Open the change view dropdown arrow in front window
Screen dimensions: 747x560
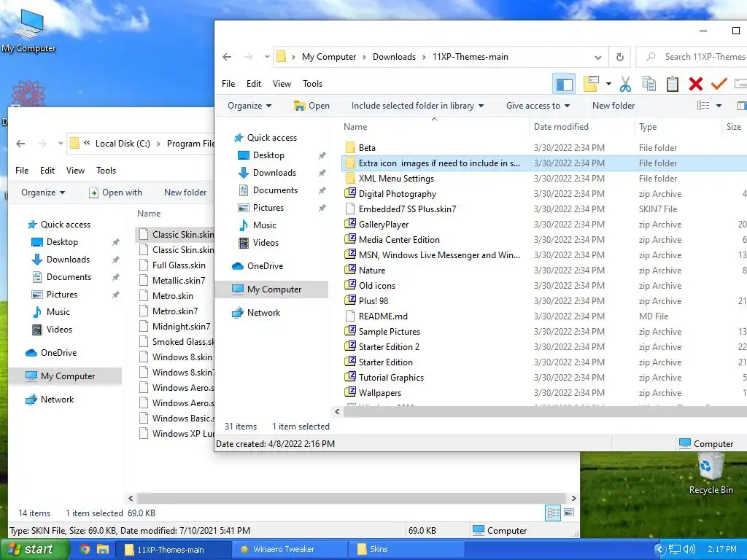719,106
